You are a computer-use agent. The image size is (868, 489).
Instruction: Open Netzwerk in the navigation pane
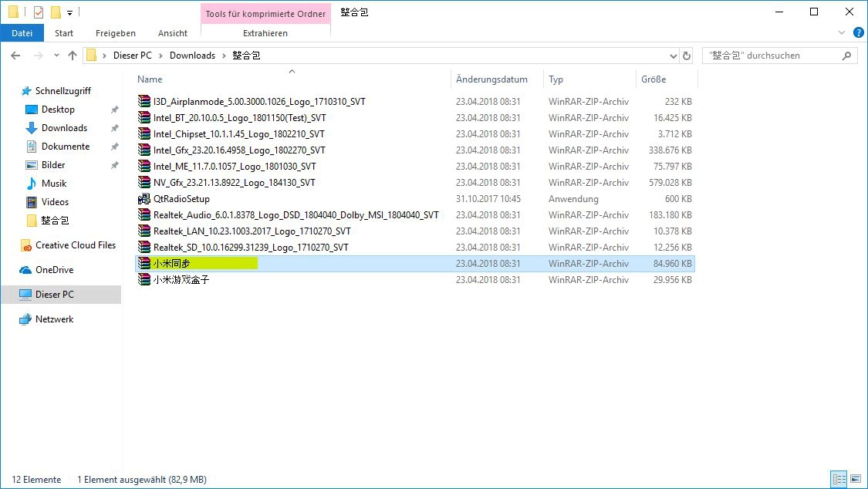tap(46, 319)
